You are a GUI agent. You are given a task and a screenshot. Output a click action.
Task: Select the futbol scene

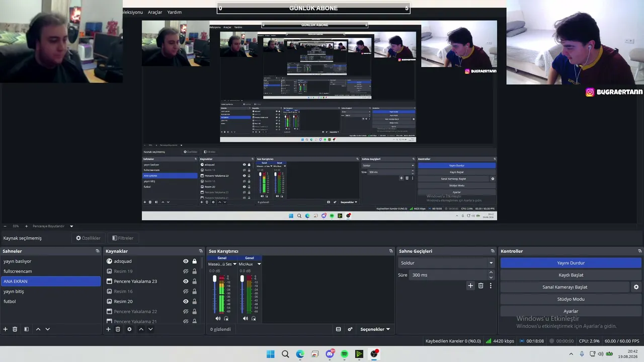tap(51, 302)
